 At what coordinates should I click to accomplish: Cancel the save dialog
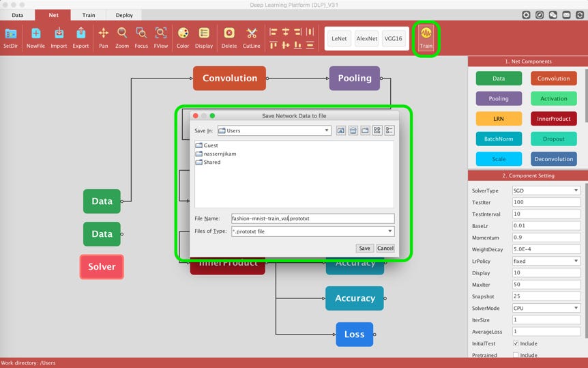(385, 249)
